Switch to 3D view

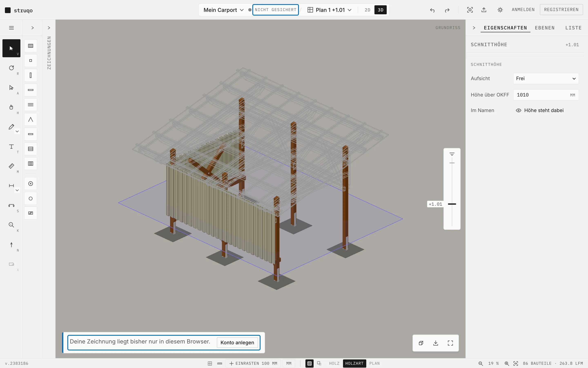(381, 10)
